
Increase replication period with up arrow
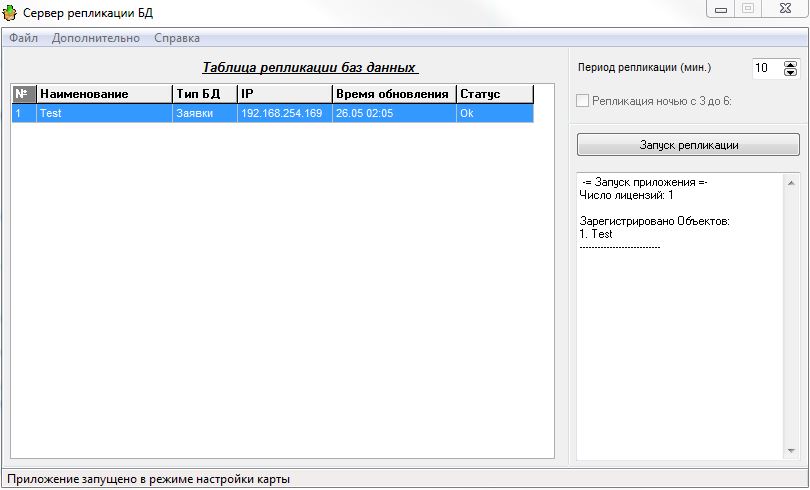click(x=791, y=64)
